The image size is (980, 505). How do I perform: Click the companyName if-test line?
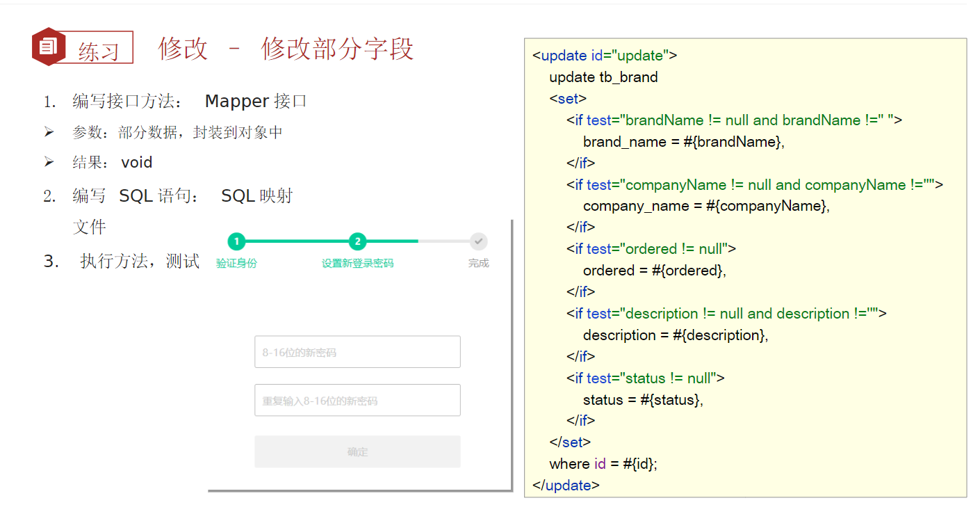[x=754, y=184]
